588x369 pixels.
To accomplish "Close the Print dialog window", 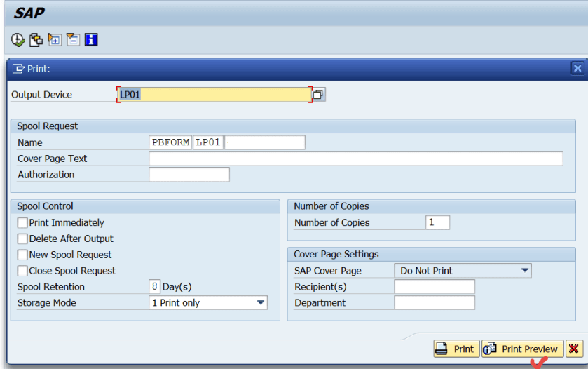I will pos(577,68).
